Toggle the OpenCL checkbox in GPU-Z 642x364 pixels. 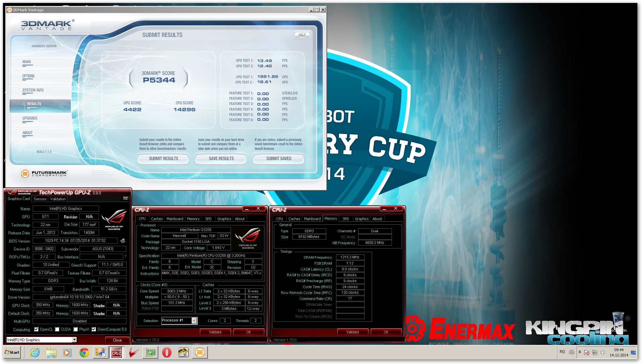coord(36,329)
